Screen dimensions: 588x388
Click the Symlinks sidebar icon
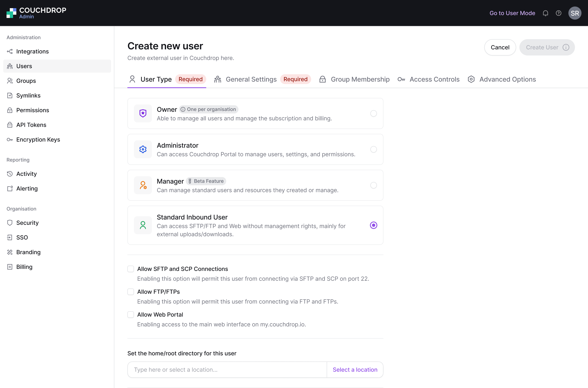[x=10, y=95]
